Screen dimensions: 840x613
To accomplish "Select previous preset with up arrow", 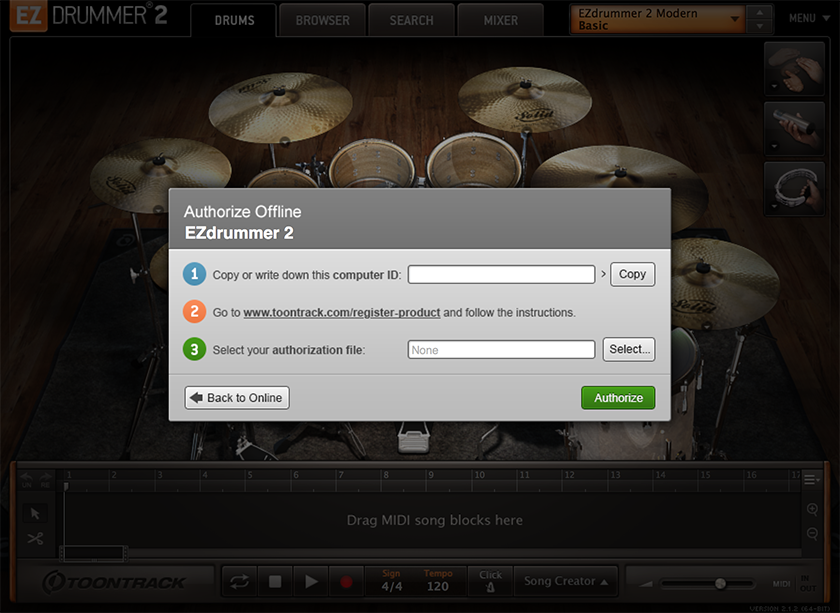I will click(x=760, y=12).
